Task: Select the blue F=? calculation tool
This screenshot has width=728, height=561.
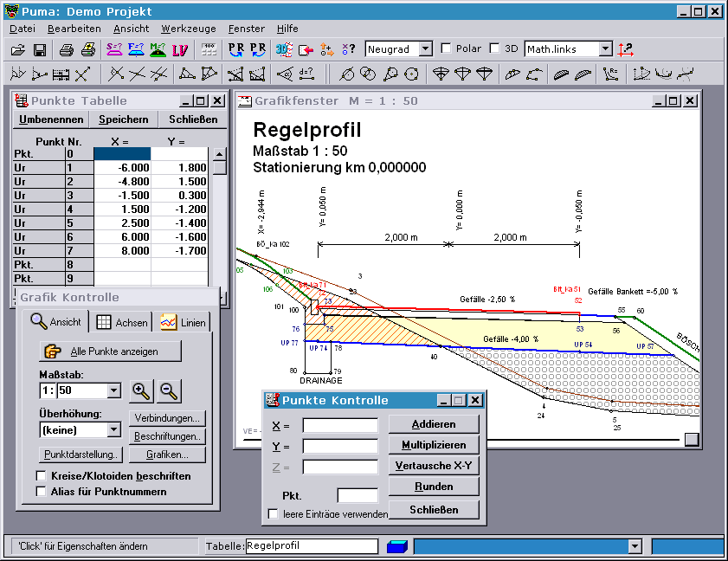Action: coord(136,49)
